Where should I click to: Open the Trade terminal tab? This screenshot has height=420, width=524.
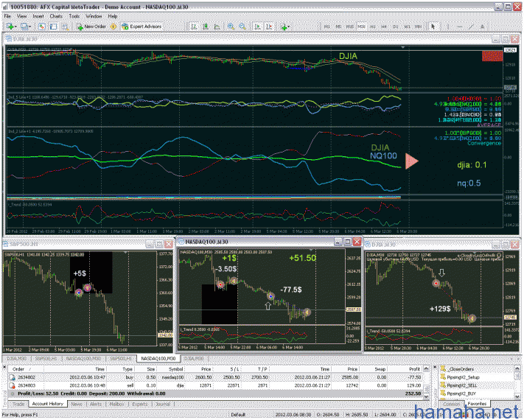point(18,404)
